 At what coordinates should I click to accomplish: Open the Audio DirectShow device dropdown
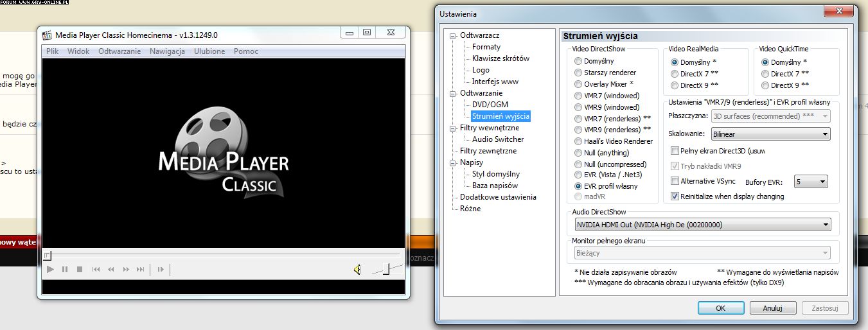pos(702,225)
